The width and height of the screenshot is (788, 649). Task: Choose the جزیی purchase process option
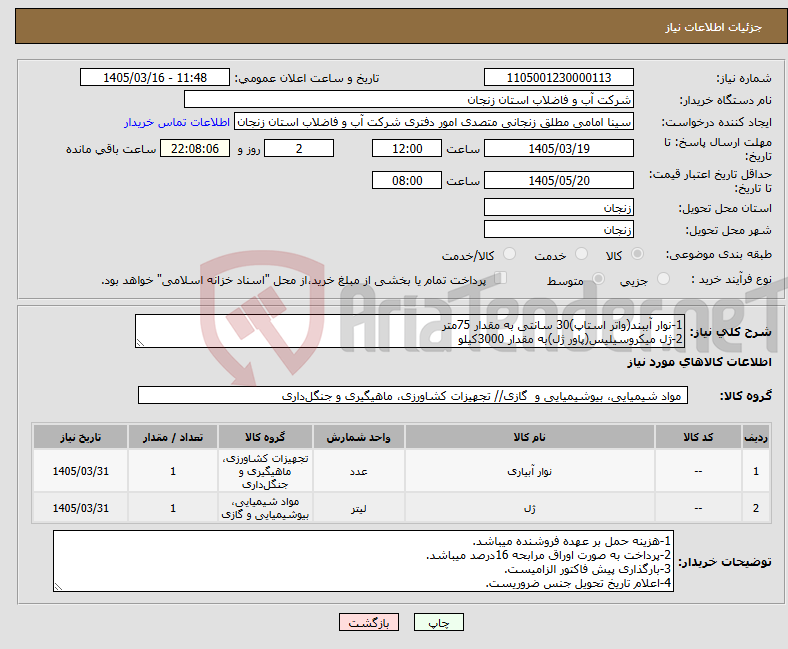pos(663,279)
